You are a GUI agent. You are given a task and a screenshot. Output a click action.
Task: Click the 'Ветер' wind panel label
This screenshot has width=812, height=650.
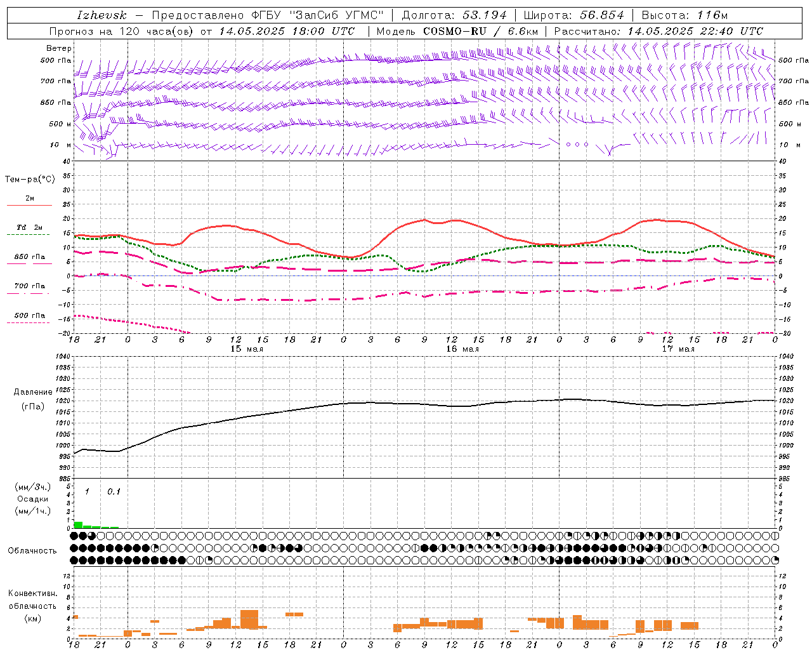point(59,48)
